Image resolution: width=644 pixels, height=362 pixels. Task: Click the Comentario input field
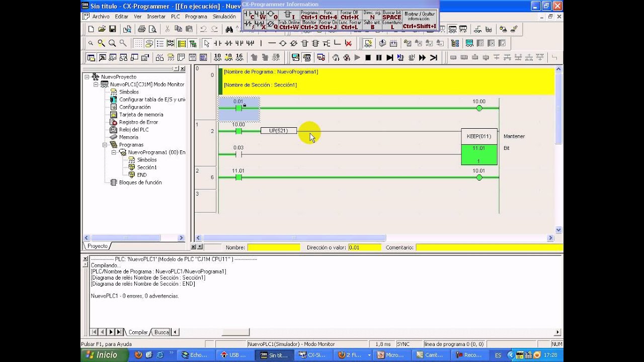point(489,247)
